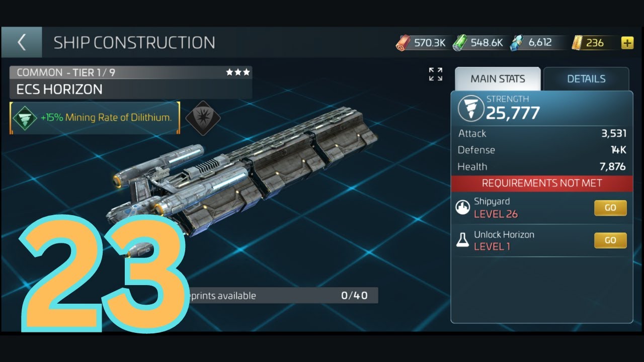
Task: Tap the Strength emblem icon
Action: pos(471,108)
